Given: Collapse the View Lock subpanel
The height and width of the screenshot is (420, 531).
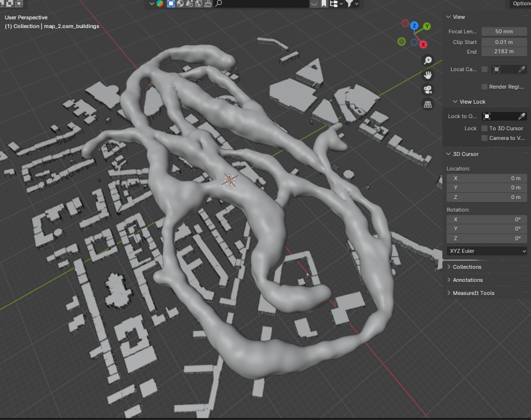Looking at the screenshot, I should [x=468, y=102].
